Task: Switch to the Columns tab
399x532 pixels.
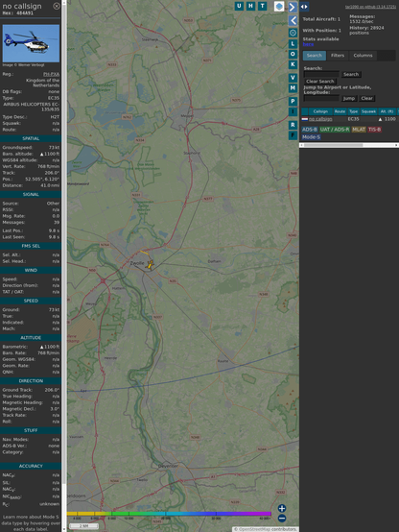Action: pyautogui.click(x=363, y=56)
